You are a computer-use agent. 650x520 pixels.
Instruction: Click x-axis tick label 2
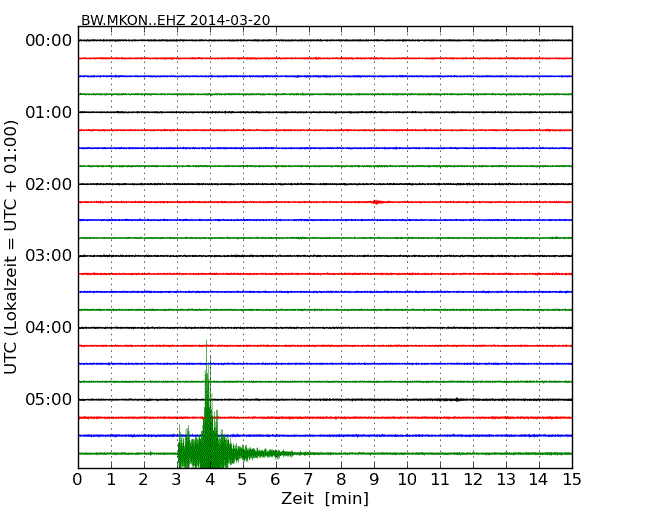143,480
